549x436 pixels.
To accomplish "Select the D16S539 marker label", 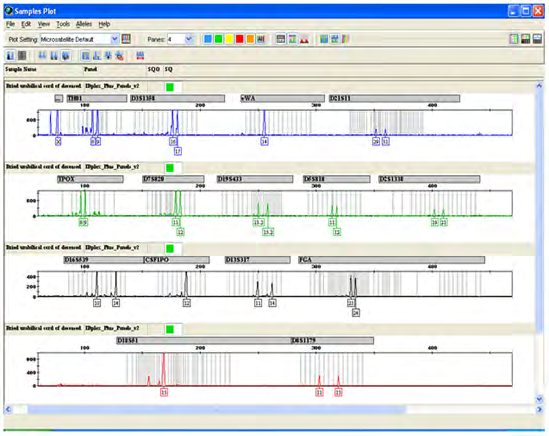I will (104, 260).
